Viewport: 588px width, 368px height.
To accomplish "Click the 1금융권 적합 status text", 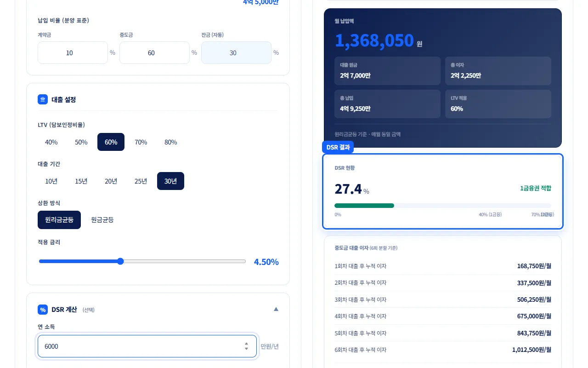I will (536, 188).
